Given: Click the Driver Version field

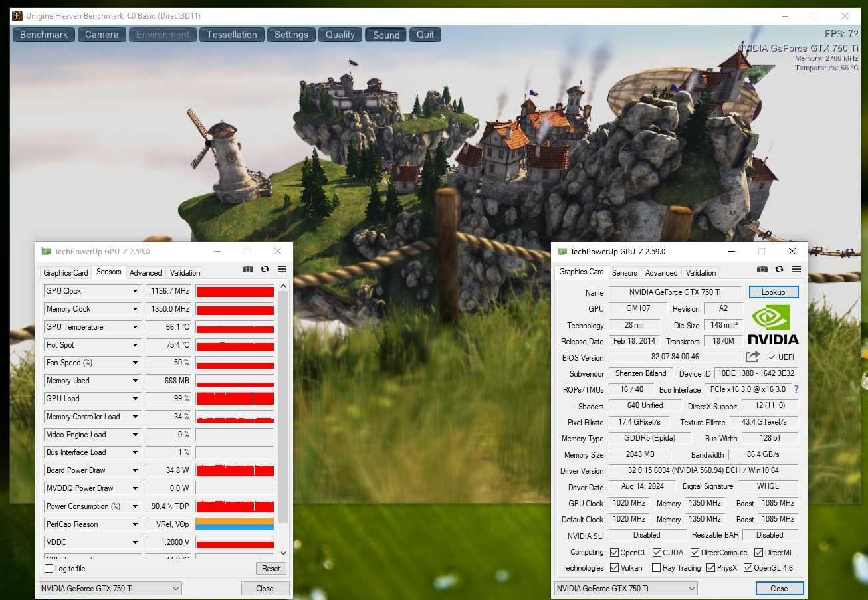Looking at the screenshot, I should tap(703, 470).
